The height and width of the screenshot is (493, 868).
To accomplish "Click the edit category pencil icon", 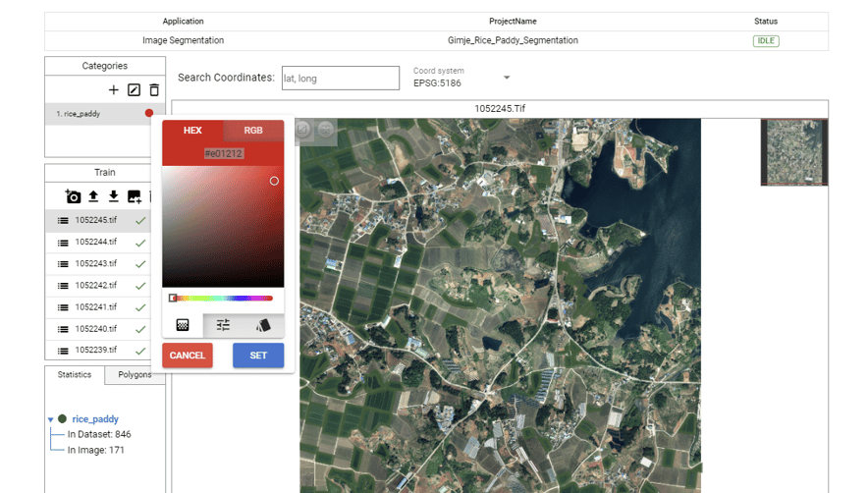I will pos(135,90).
